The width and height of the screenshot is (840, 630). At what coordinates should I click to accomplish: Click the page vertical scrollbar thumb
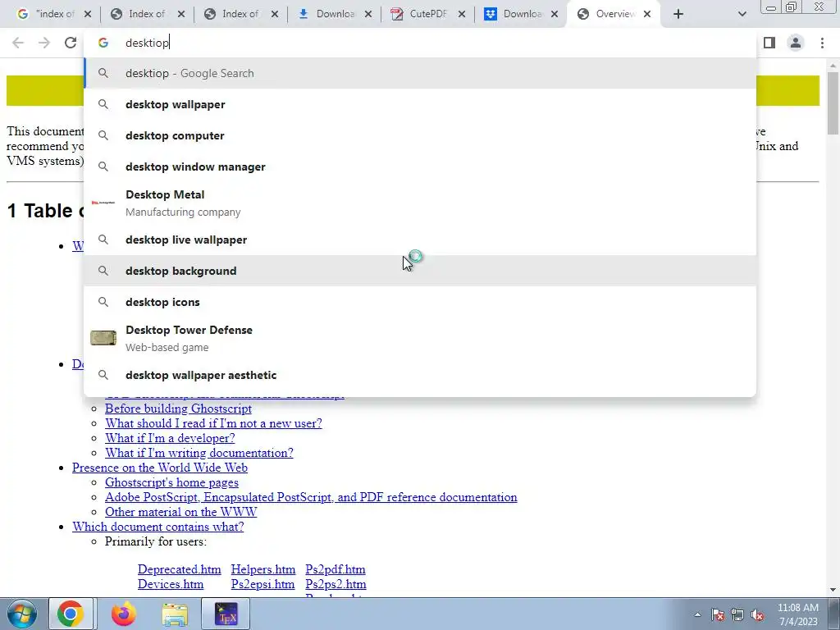click(833, 103)
